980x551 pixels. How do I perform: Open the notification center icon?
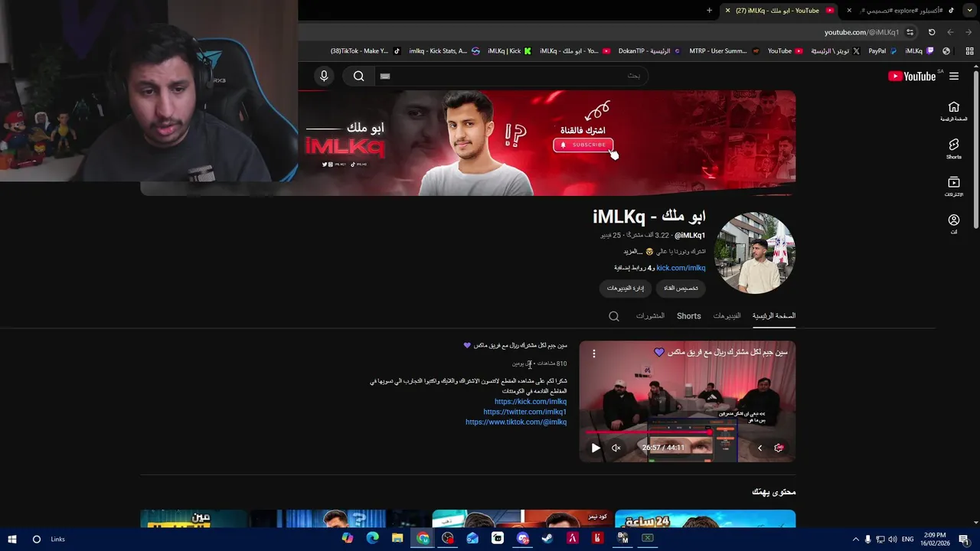point(964,539)
